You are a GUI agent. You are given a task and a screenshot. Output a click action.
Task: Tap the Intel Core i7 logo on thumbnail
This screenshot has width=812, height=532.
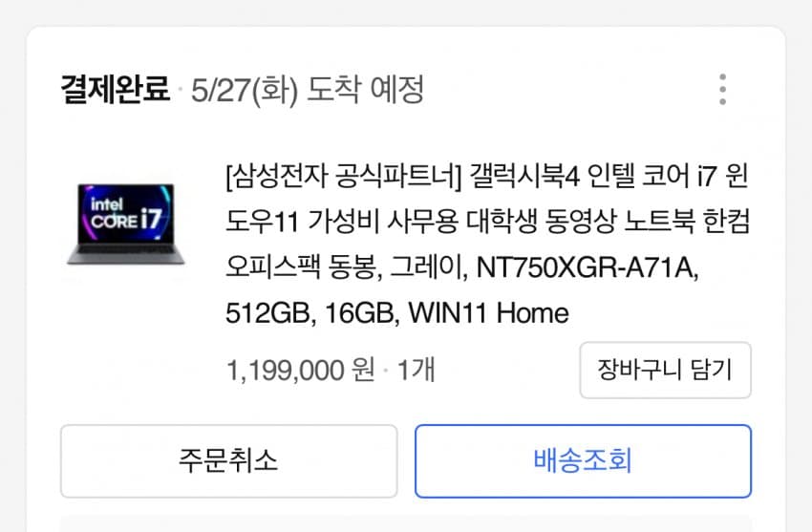point(126,213)
